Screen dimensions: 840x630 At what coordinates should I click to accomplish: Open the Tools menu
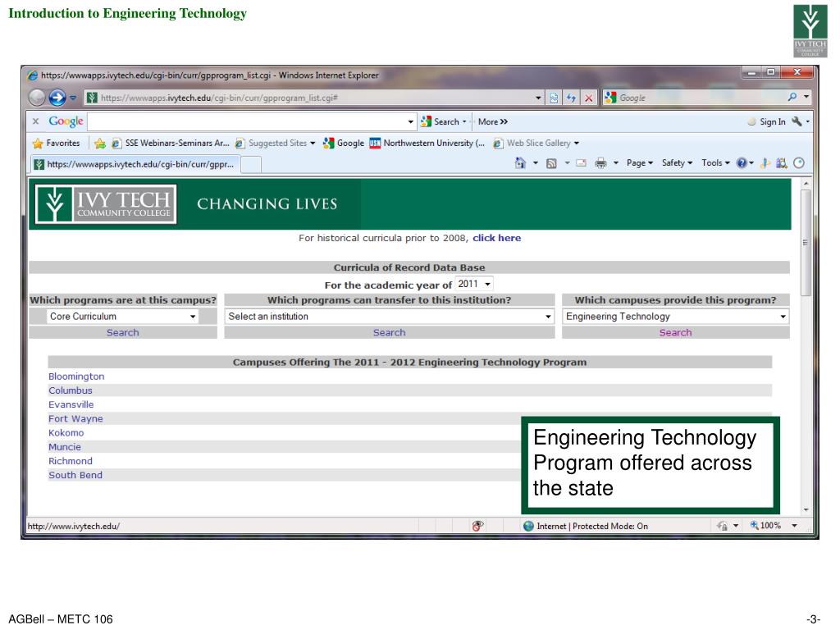[x=715, y=163]
